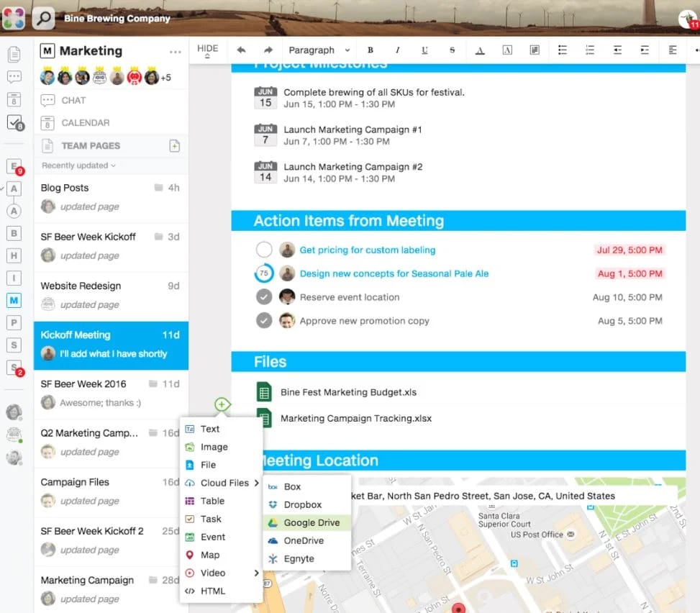The height and width of the screenshot is (613, 700).
Task: Choose Event from the insert menu
Action: [222, 537]
